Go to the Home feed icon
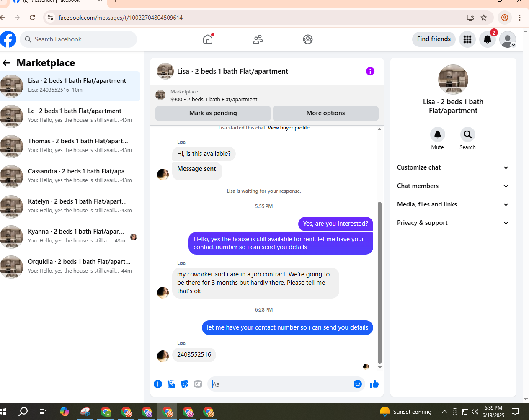 coord(208,39)
